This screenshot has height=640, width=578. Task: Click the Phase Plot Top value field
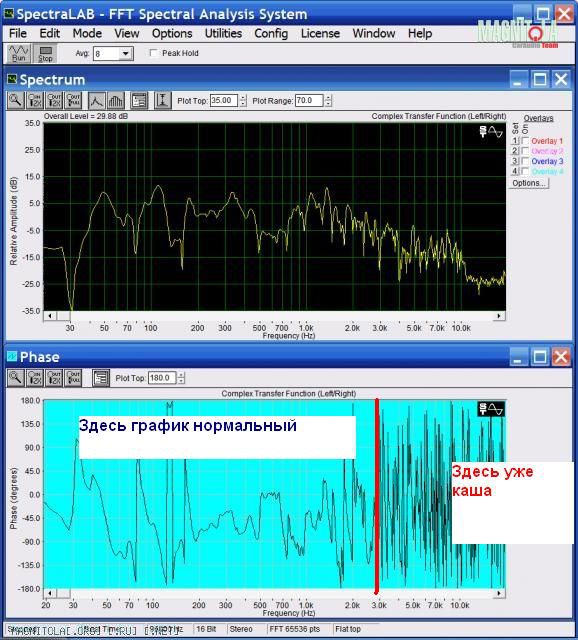[162, 378]
